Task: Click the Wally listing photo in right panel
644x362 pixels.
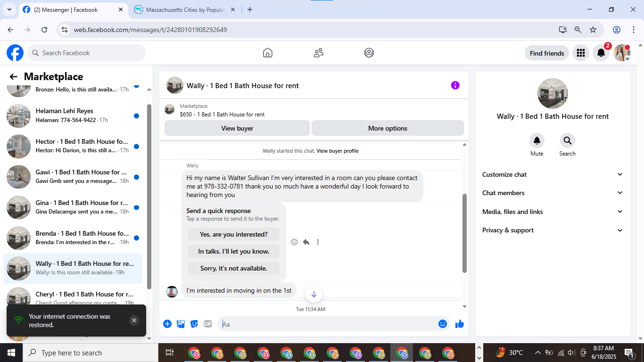Action: click(553, 93)
